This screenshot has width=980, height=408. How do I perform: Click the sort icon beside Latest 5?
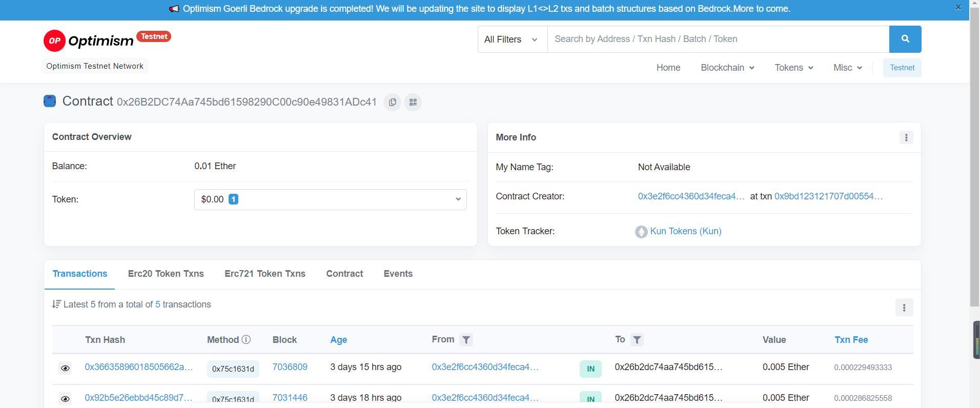(56, 304)
